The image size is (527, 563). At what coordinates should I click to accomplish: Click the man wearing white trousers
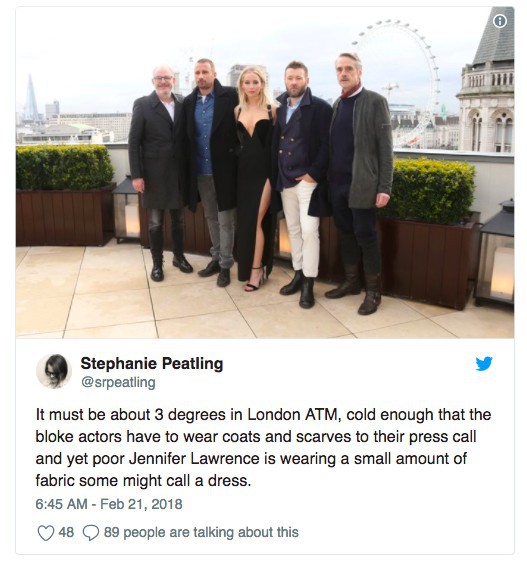pyautogui.click(x=301, y=183)
